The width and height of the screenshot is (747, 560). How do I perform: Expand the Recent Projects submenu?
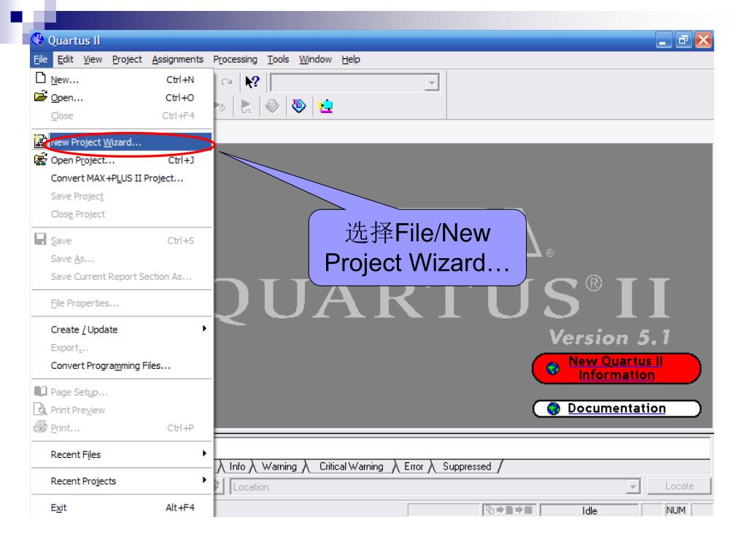pos(204,480)
